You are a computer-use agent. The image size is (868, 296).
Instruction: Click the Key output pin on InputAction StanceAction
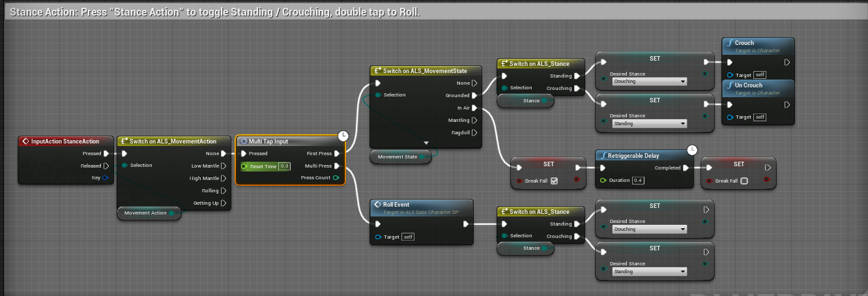click(x=106, y=177)
